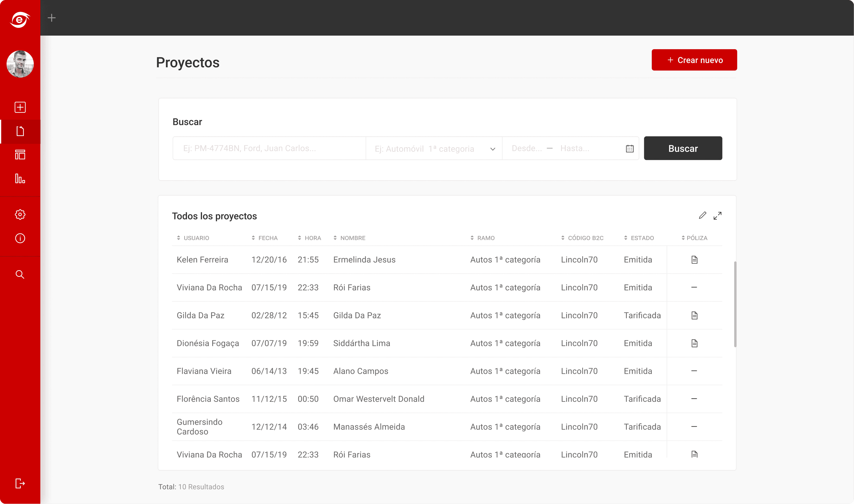
Task: Click the logout icon in sidebar
Action: 20,483
